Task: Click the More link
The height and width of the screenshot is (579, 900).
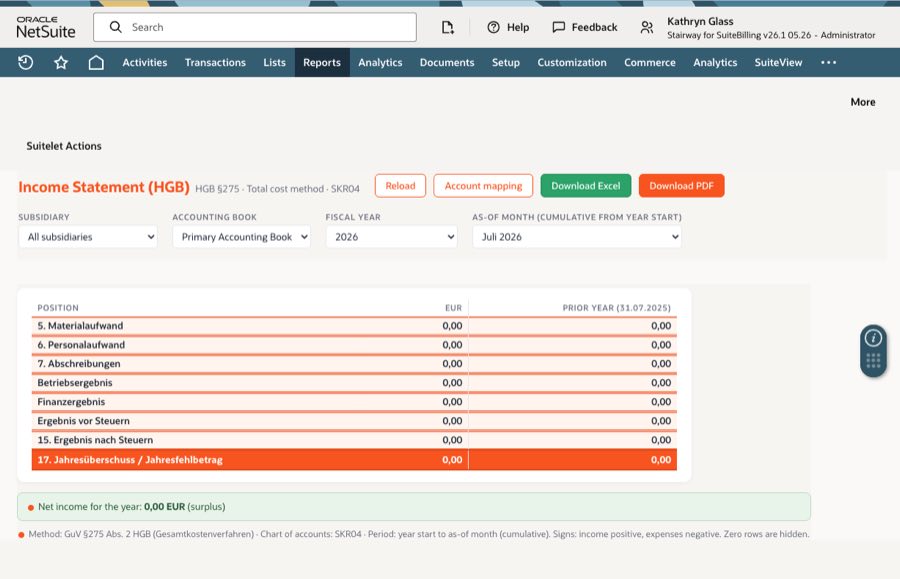Action: pos(863,102)
